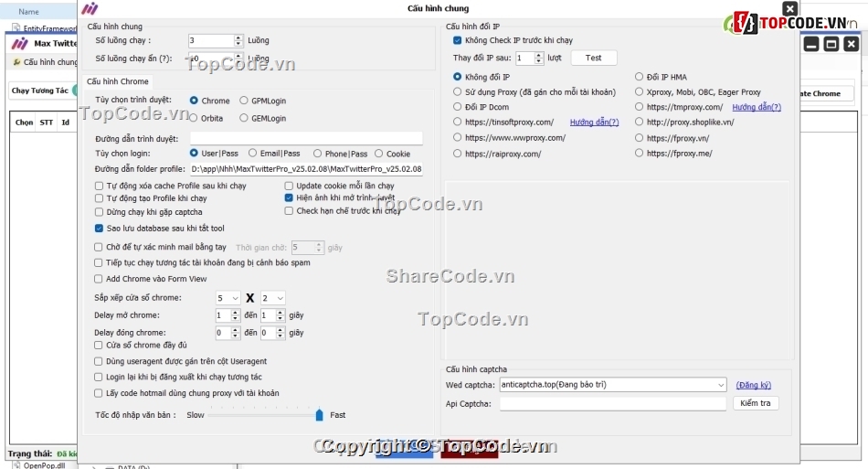868x469 pixels.
Task: Toggle Cửa sổ chrome đầy đủ
Action: click(x=99, y=345)
